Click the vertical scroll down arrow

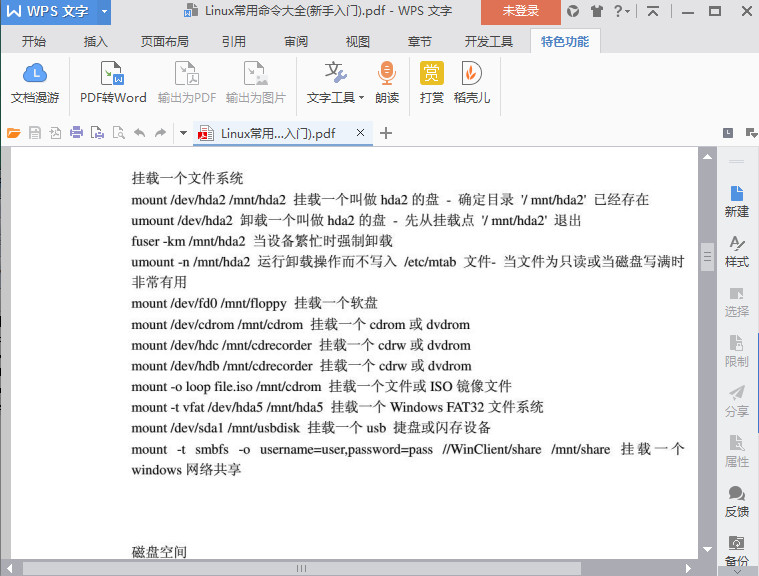[x=707, y=549]
